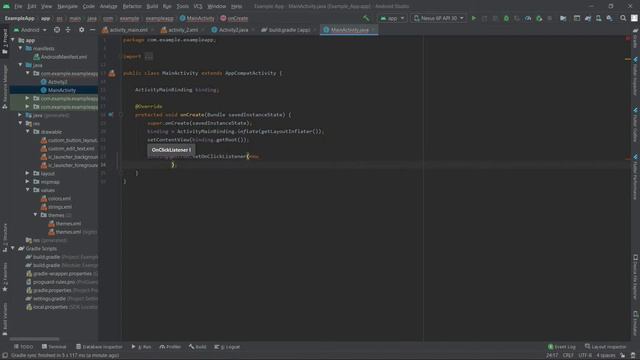The height and width of the screenshot is (360, 640).
Task: Open the Resource Manager side tab
Action: point(4,87)
